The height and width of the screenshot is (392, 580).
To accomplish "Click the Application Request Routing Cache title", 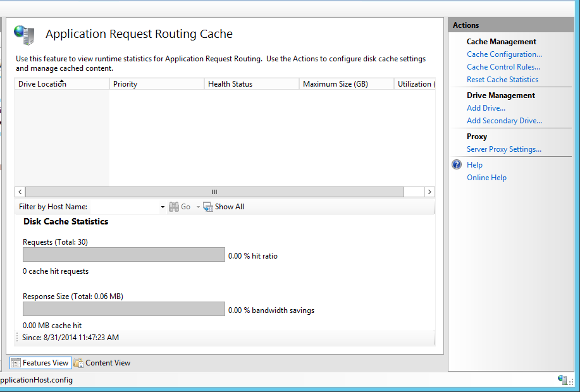I will pyautogui.click(x=139, y=34).
